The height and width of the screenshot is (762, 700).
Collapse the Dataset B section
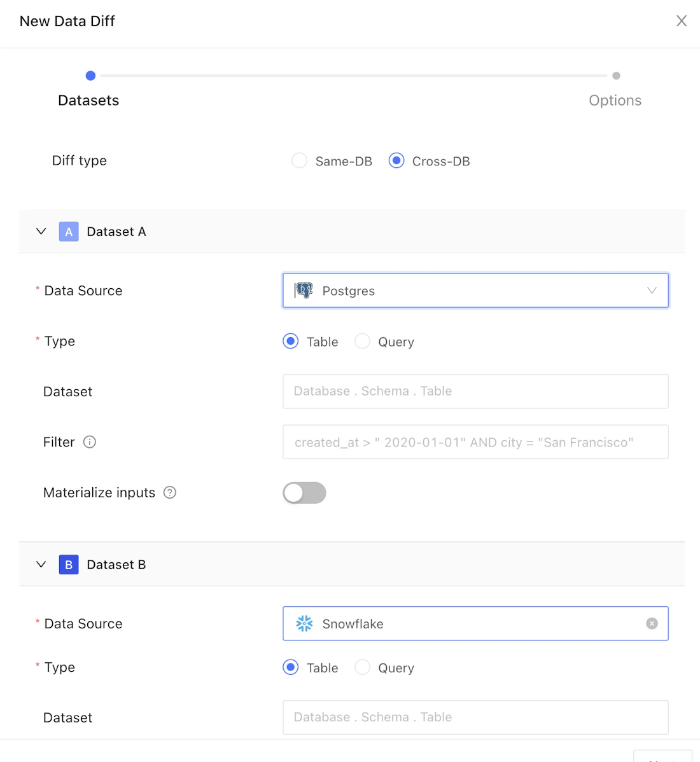(x=41, y=564)
